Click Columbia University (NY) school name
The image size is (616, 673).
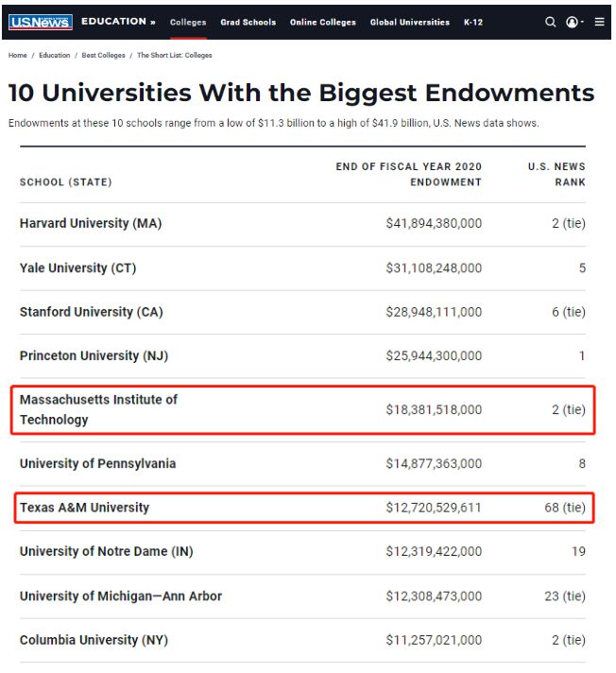94,640
